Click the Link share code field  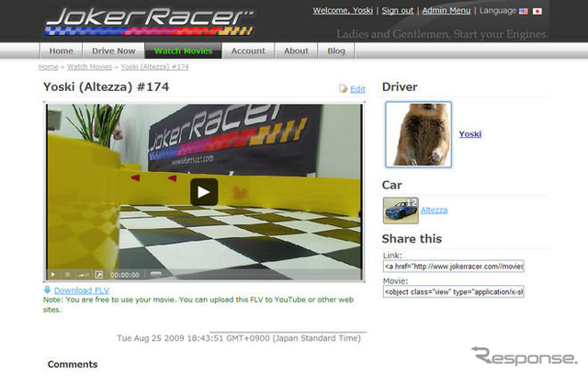453,266
